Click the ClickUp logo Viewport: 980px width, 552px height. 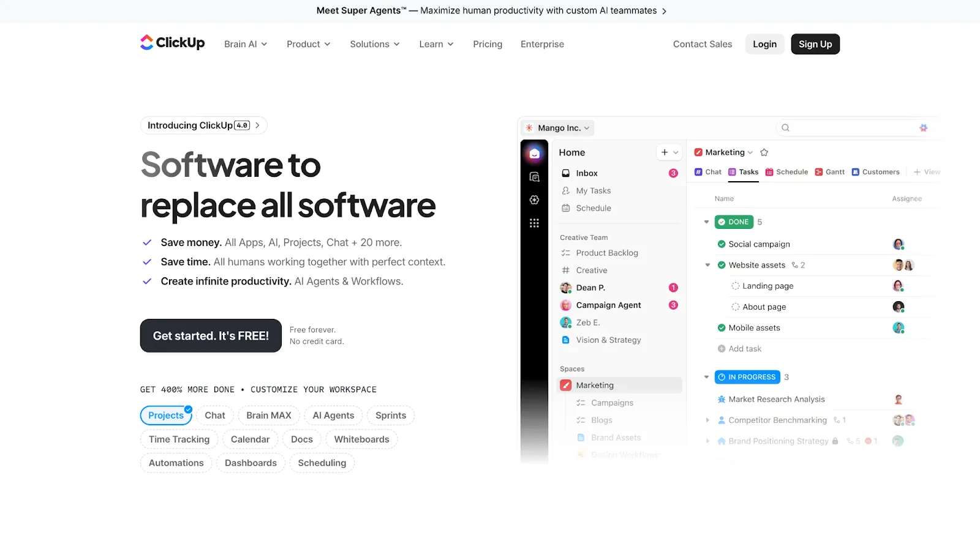click(172, 42)
